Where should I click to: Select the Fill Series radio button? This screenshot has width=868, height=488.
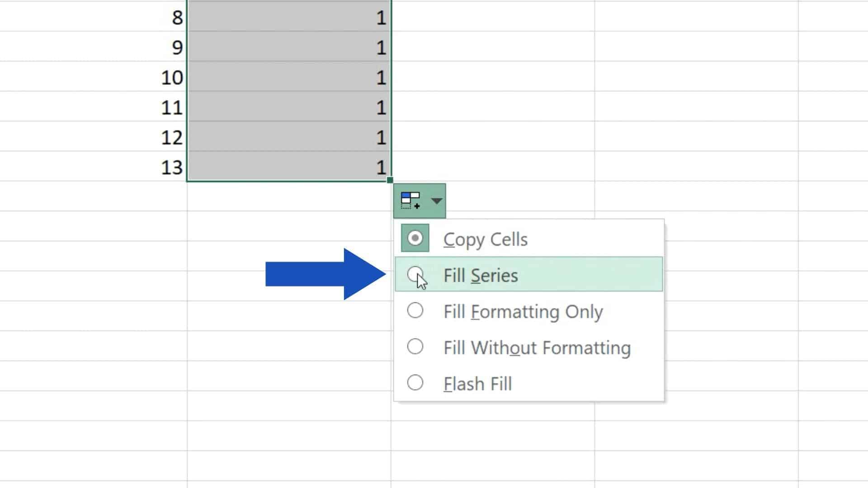pos(415,274)
